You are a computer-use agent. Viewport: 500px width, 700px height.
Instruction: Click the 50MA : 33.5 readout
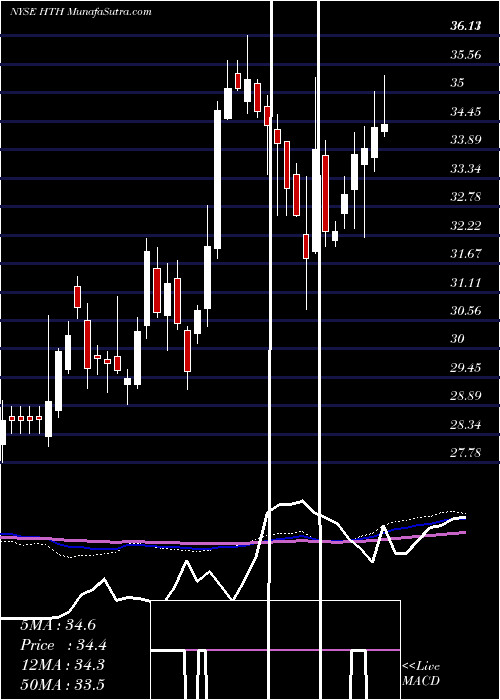(62, 684)
